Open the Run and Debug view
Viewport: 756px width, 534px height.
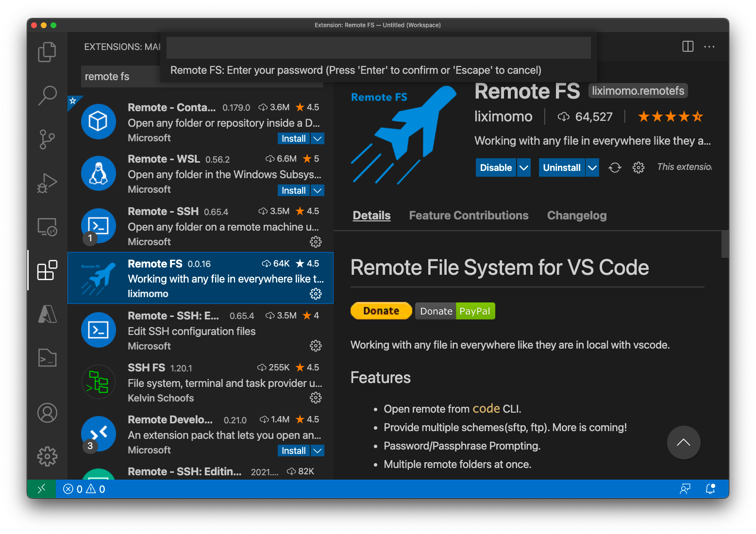[47, 183]
